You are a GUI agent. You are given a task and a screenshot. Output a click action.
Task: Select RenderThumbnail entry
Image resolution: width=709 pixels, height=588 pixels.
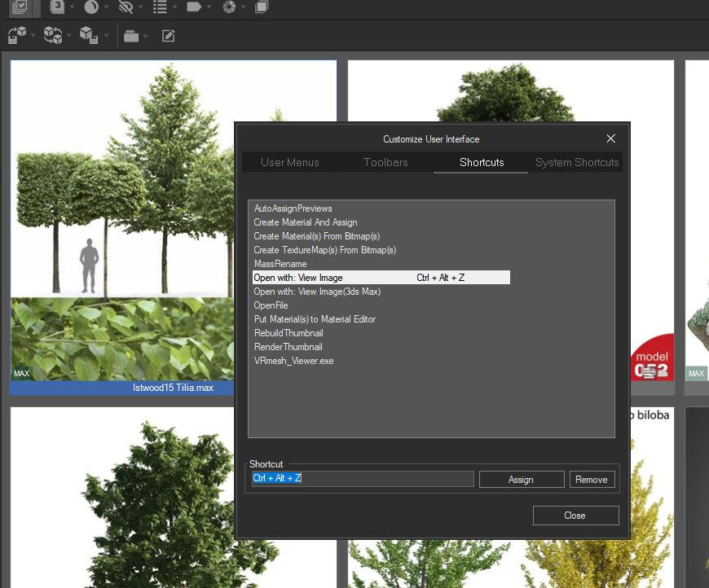pos(288,347)
